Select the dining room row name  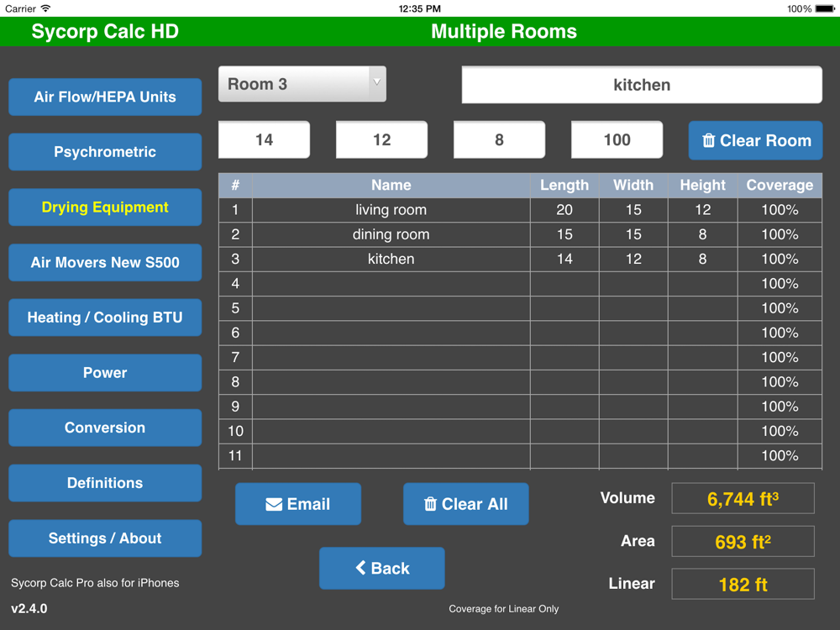pos(391,234)
